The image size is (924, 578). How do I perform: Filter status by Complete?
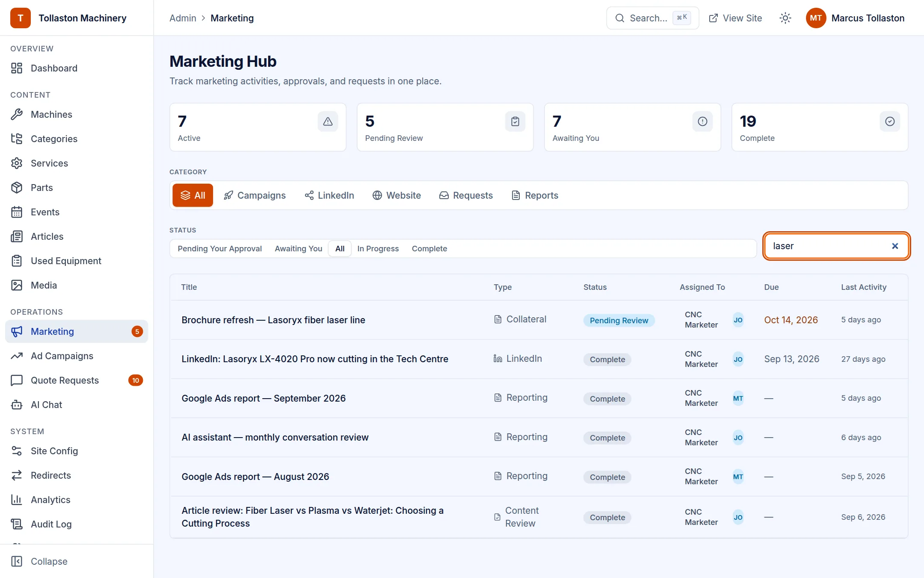point(429,249)
